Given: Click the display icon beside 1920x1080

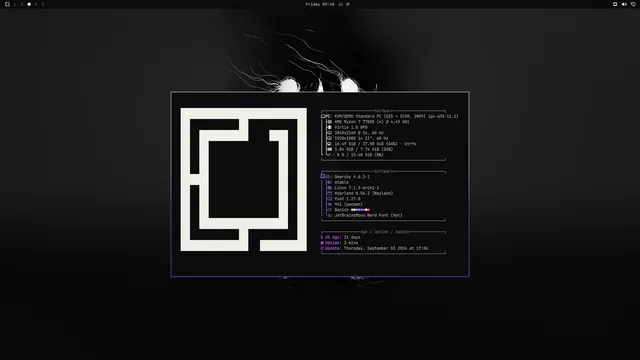Looking at the screenshot, I should pyautogui.click(x=329, y=138).
